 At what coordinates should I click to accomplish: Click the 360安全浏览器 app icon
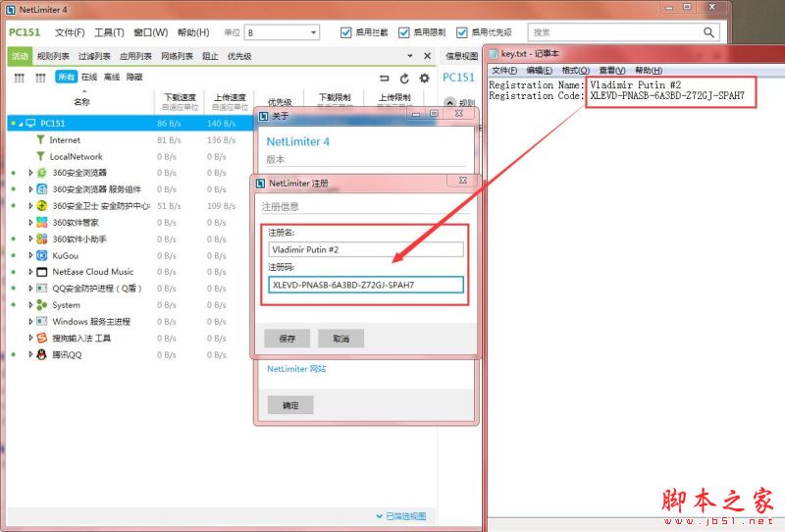tap(42, 173)
